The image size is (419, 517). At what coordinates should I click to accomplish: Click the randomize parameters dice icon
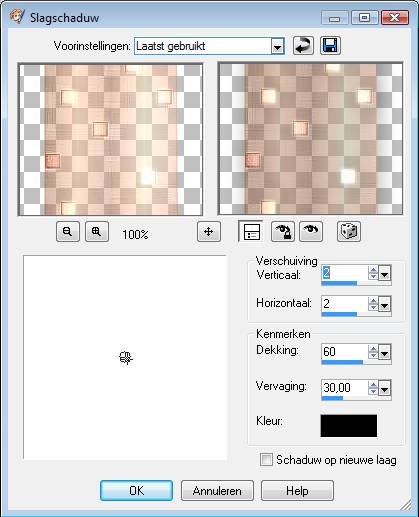click(349, 232)
